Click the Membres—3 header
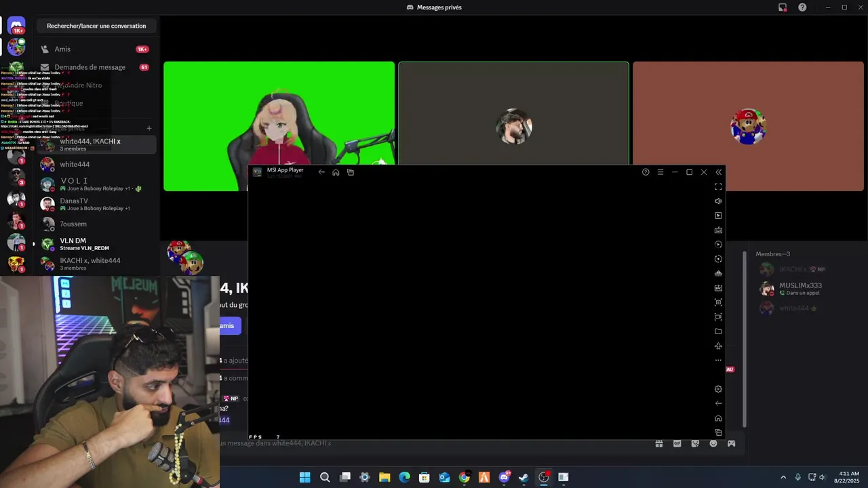 (x=773, y=254)
